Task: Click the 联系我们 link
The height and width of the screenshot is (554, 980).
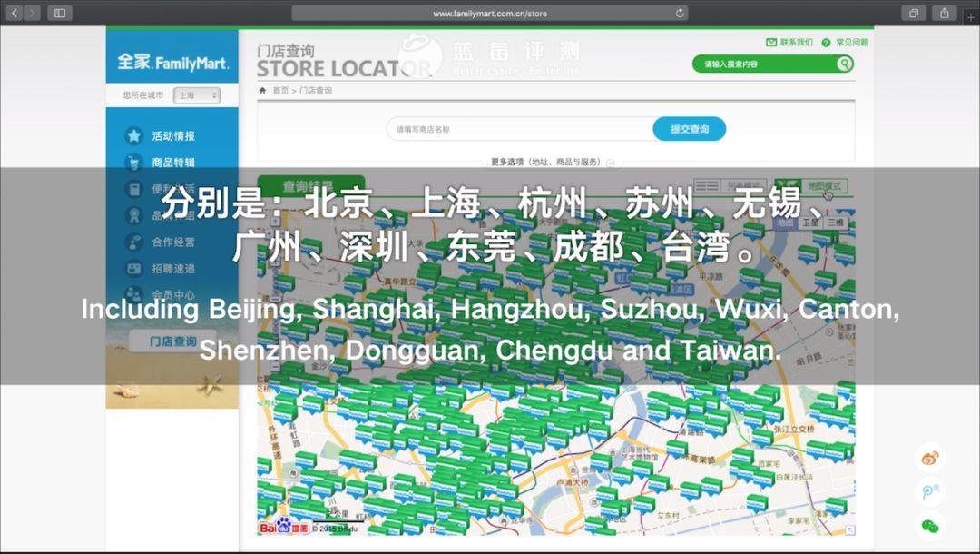Action: pos(797,42)
